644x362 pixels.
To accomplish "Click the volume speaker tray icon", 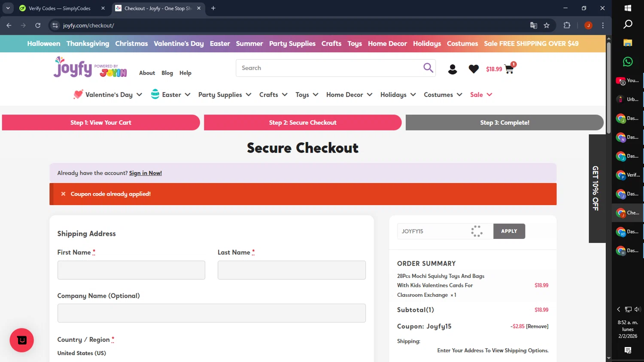I will (x=637, y=309).
